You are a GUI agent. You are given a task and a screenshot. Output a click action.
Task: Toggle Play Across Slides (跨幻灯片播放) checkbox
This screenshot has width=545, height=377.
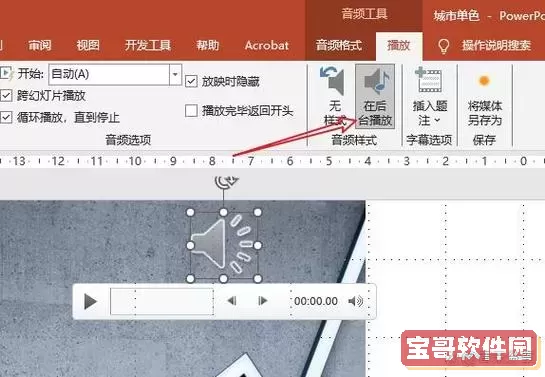(x=6, y=96)
